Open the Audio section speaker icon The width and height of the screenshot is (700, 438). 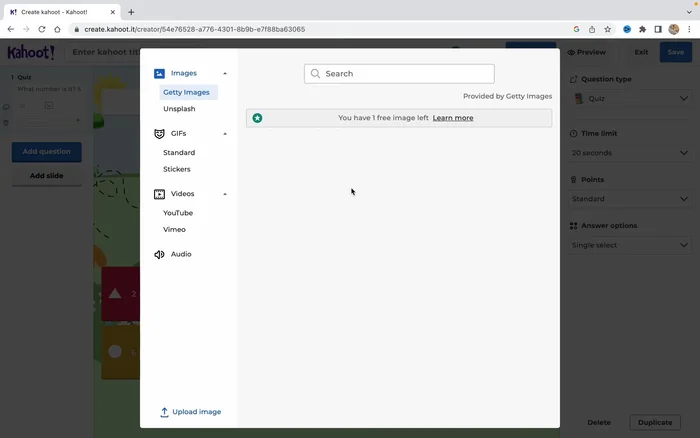click(160, 254)
